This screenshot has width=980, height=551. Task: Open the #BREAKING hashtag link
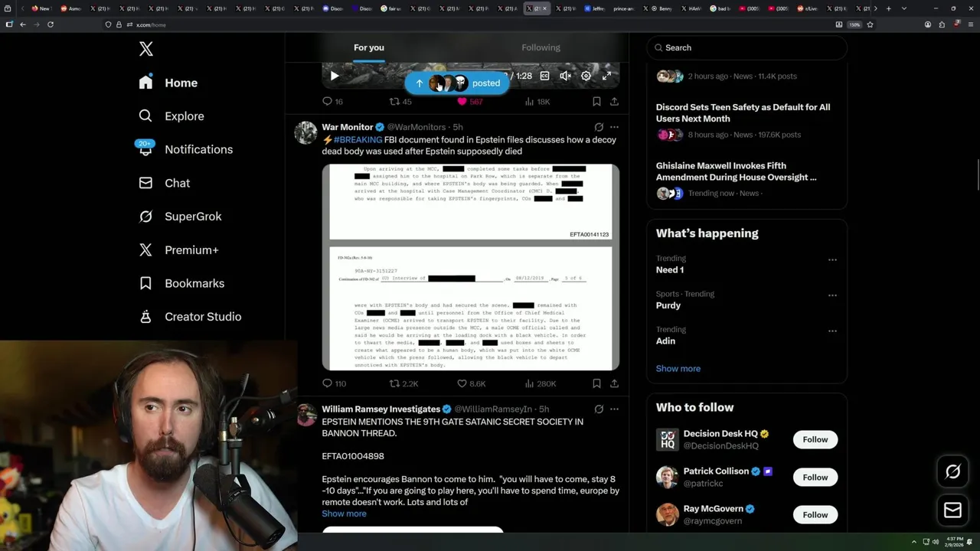pyautogui.click(x=358, y=140)
